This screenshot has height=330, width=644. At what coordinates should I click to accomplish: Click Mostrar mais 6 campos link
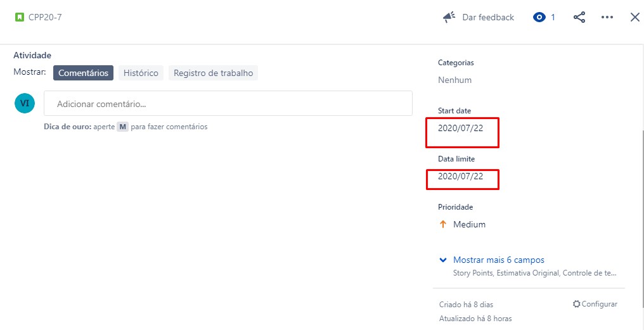coord(499,260)
